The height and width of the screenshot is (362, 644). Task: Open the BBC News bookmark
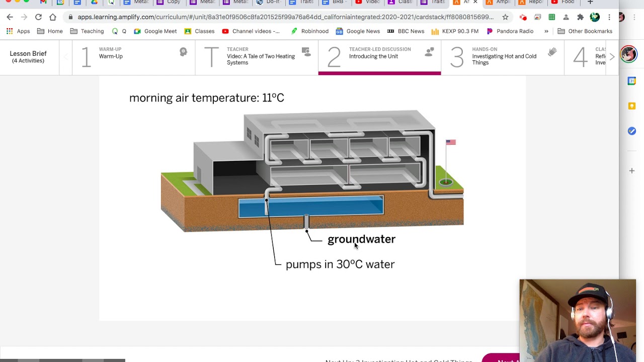[x=406, y=31]
